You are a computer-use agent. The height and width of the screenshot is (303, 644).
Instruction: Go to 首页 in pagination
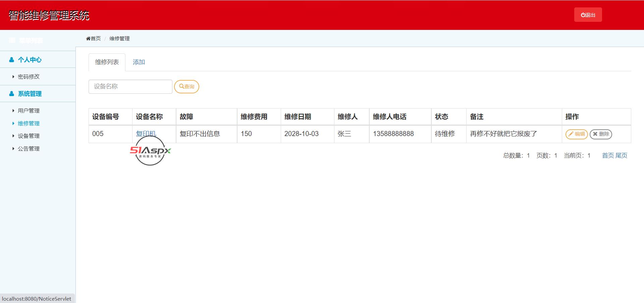click(x=608, y=156)
